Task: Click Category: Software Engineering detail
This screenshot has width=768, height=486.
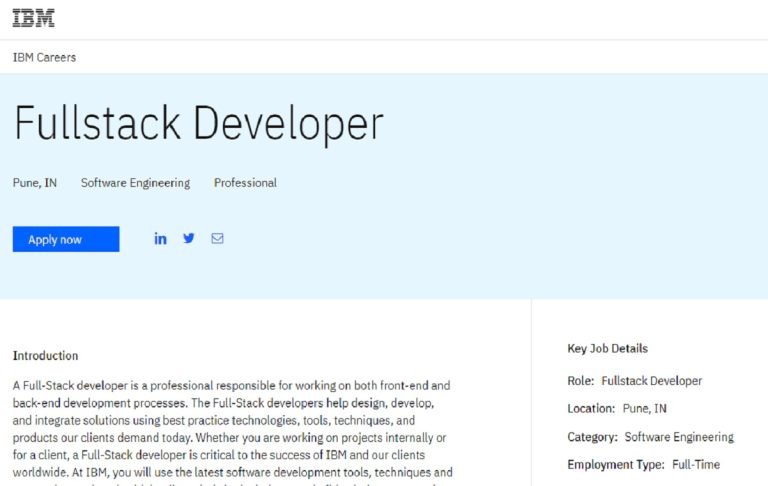Action: point(650,437)
